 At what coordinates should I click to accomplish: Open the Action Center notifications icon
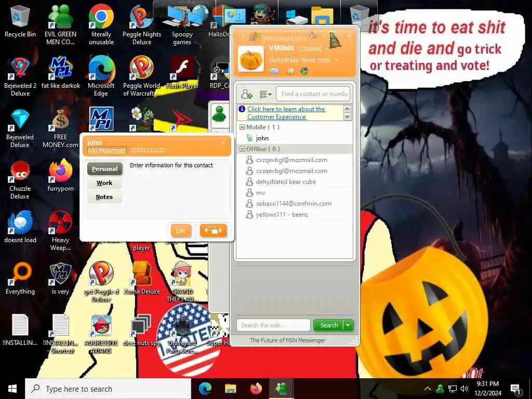tap(515, 389)
